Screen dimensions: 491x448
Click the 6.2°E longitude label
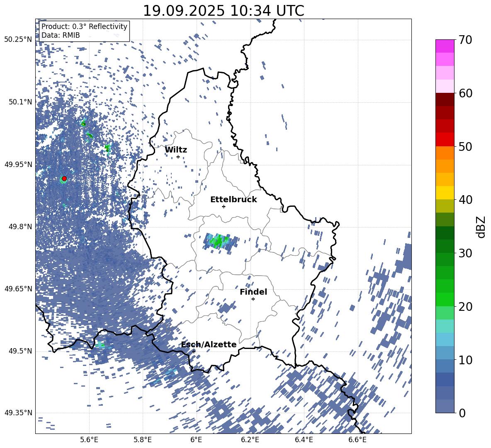[250, 440]
